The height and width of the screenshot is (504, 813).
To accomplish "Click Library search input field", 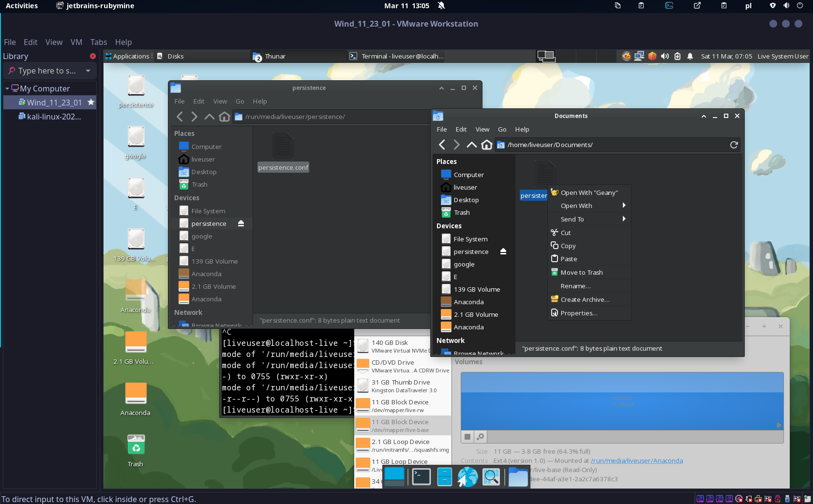I will click(46, 71).
